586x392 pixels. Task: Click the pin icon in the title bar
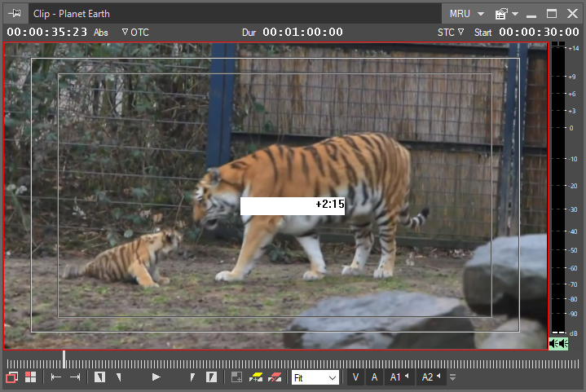[x=15, y=14]
